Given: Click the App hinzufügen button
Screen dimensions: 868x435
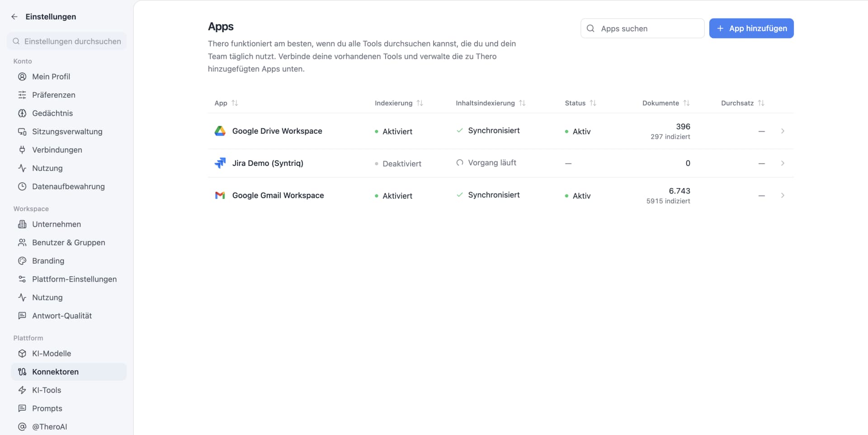Looking at the screenshot, I should pos(751,28).
